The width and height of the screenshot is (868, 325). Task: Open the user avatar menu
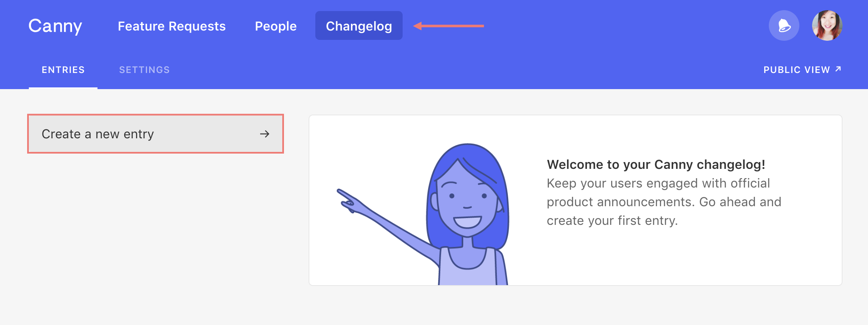(x=827, y=25)
